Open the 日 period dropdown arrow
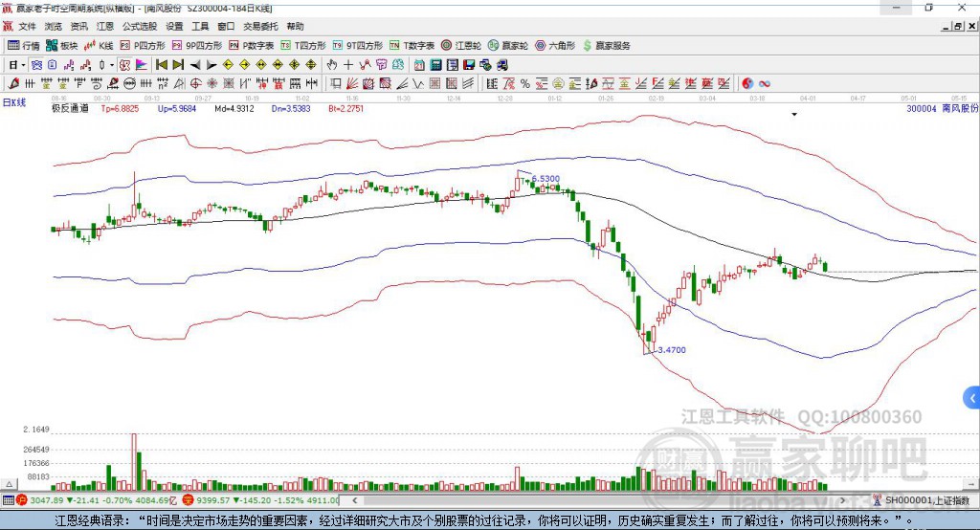The width and height of the screenshot is (980, 530). coord(23,64)
